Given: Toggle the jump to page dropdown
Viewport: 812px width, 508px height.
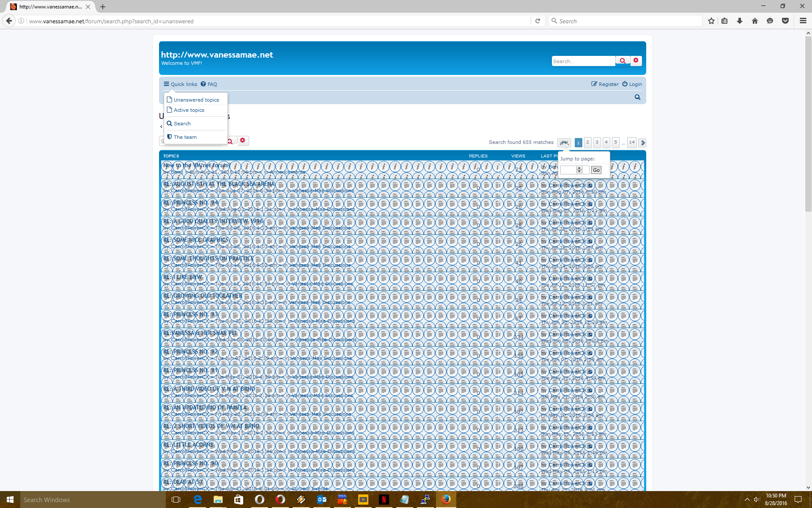Looking at the screenshot, I should (x=564, y=143).
